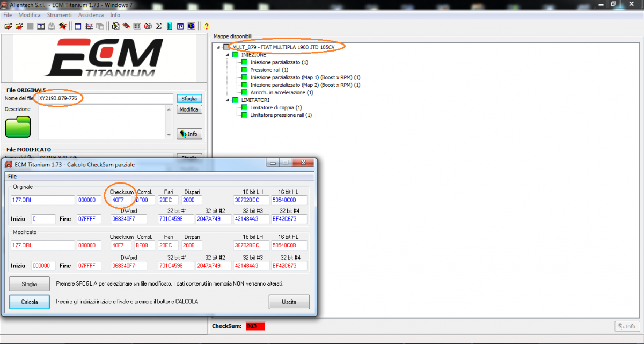Click the red CheckSum 003 indicator
Image resolution: width=644 pixels, height=344 pixels.
click(255, 326)
